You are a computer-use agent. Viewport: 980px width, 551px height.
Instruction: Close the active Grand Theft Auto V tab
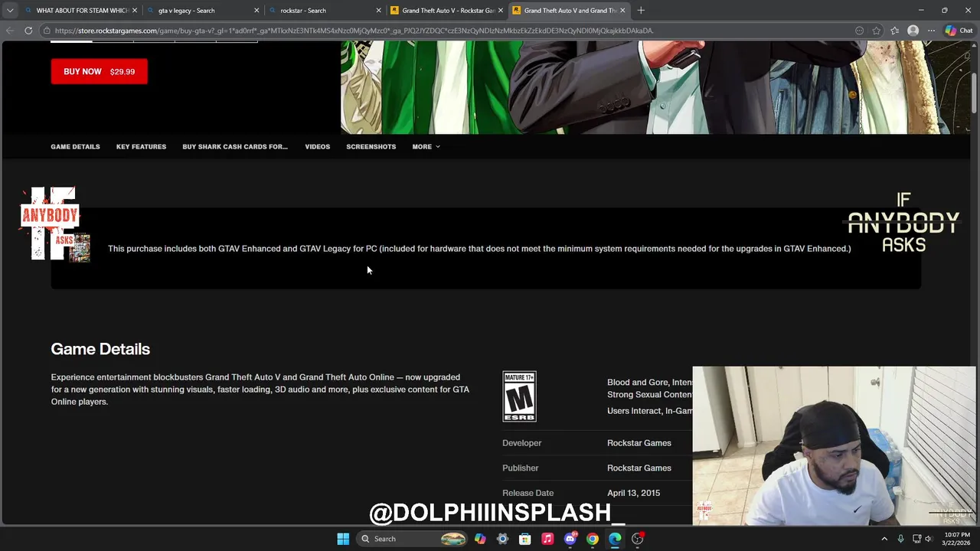pyautogui.click(x=622, y=11)
